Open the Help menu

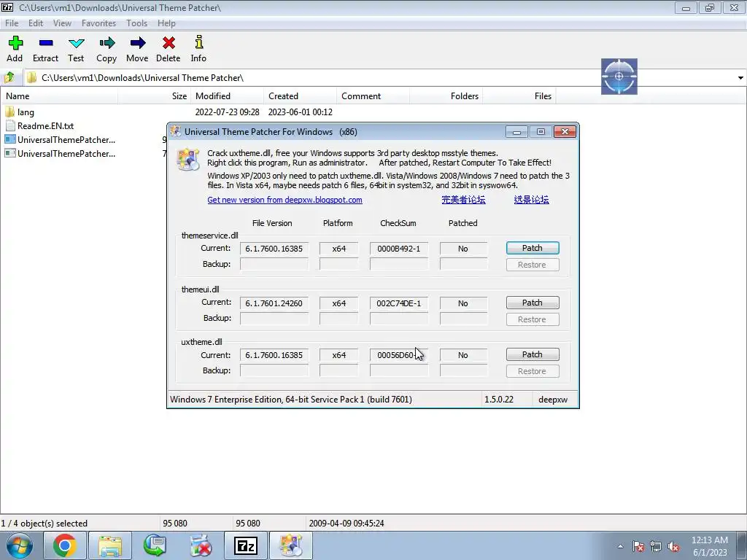click(166, 23)
